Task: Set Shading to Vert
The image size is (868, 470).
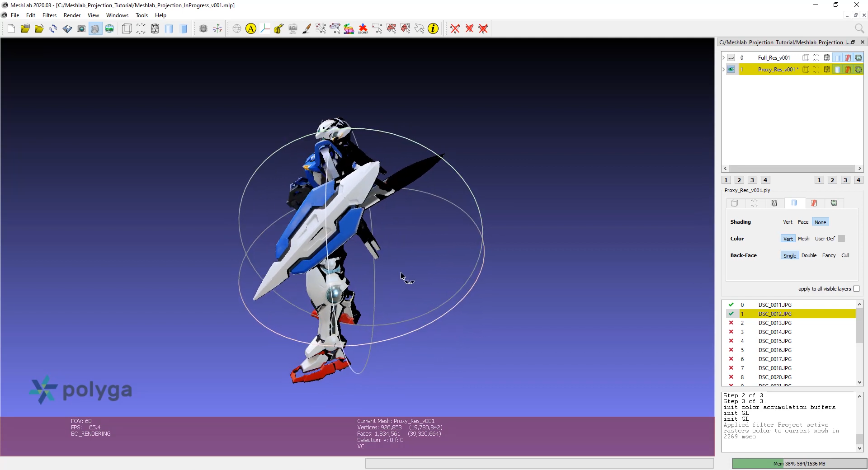Action: [788, 222]
